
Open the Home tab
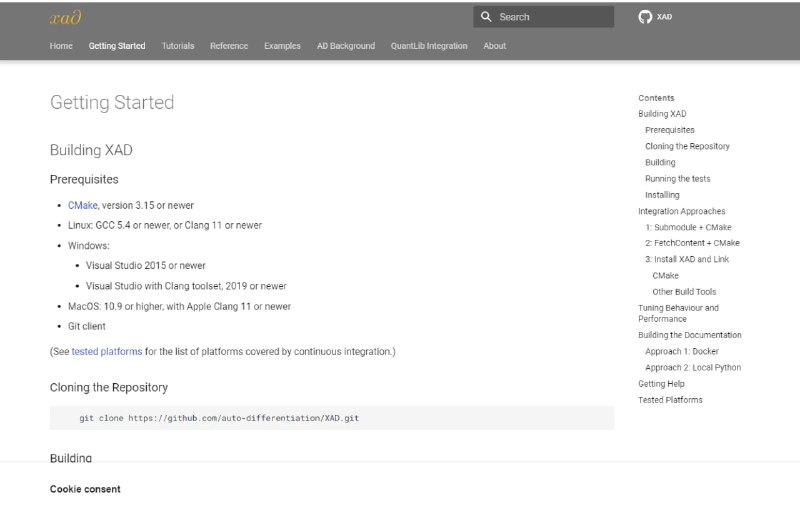click(61, 46)
